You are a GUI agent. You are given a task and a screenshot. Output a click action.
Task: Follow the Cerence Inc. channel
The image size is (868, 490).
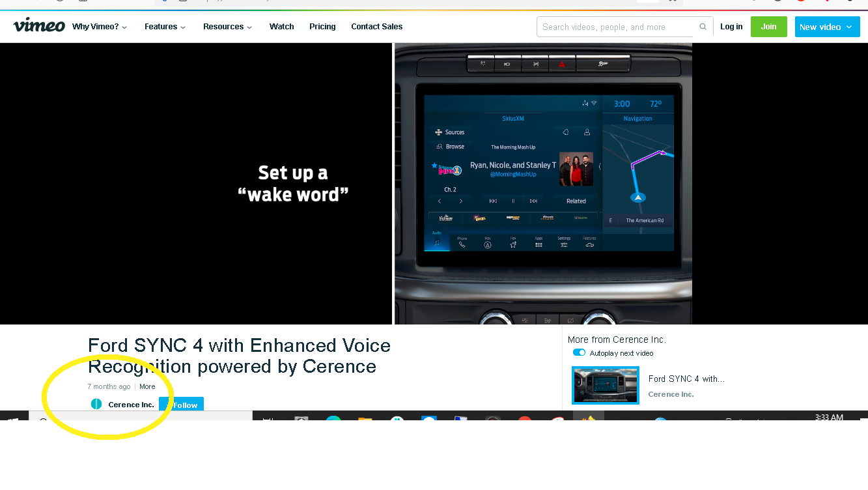point(182,405)
